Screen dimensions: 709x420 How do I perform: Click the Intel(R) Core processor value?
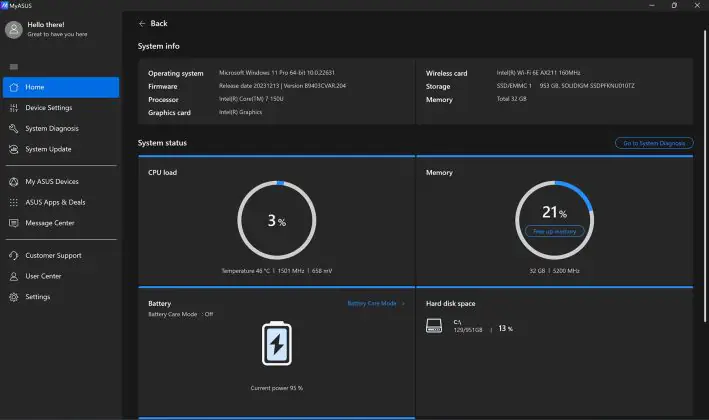(x=251, y=99)
